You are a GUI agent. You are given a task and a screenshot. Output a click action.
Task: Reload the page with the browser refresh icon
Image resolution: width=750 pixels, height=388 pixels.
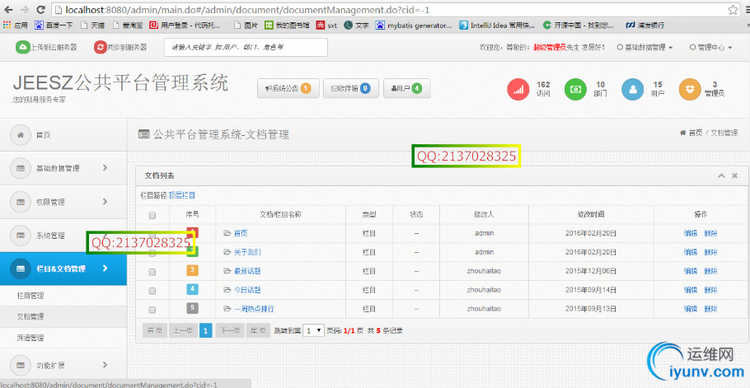tap(41, 10)
